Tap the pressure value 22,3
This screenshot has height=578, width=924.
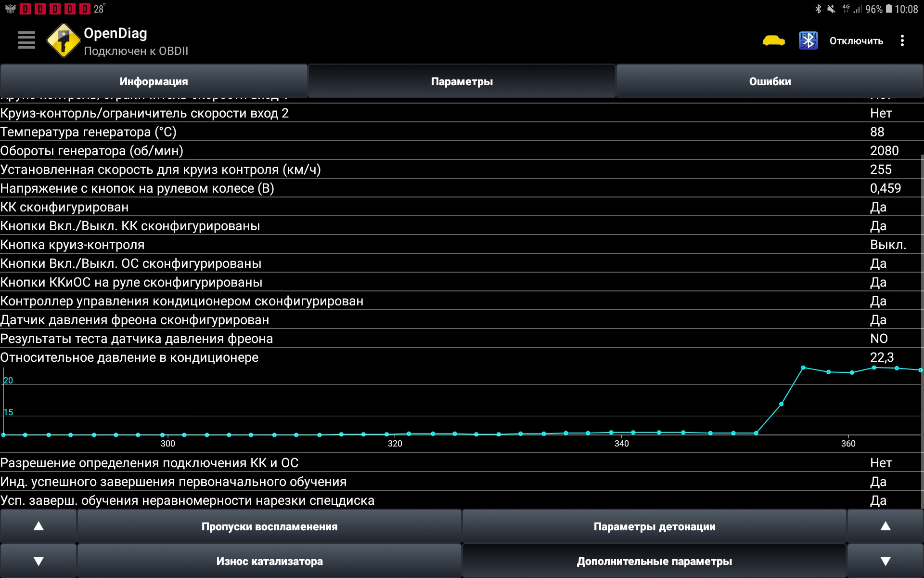[882, 357]
